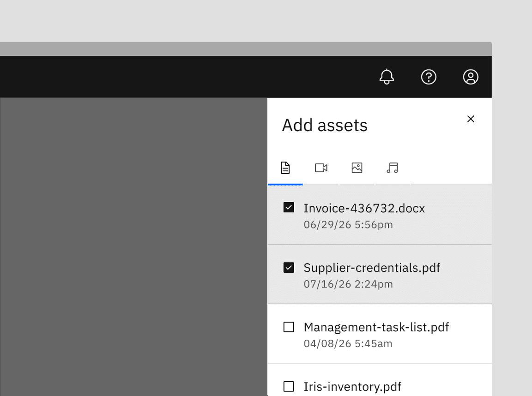The image size is (532, 396).
Task: Uncheck the Invoice-436732.docx checkbox
Action: pos(289,208)
